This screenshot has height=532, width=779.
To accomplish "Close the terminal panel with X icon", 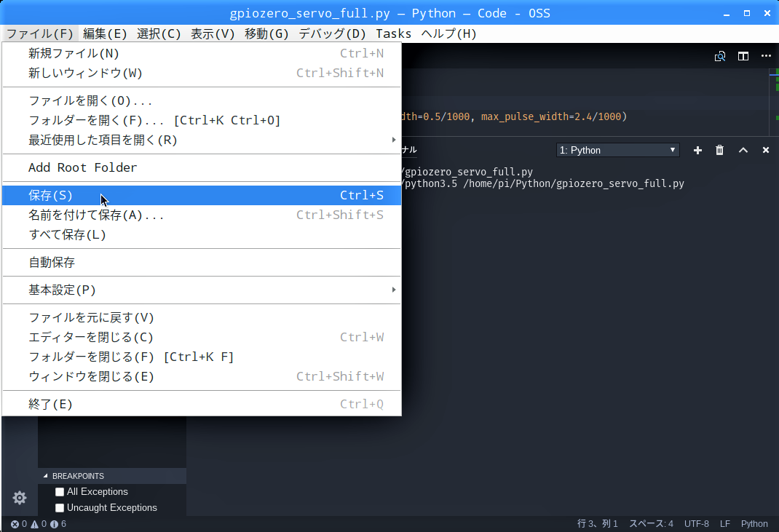I will coord(766,150).
